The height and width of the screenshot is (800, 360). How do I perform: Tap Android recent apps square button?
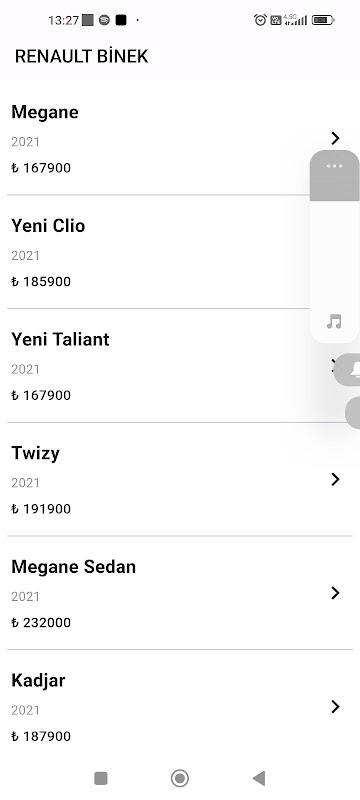click(x=101, y=778)
